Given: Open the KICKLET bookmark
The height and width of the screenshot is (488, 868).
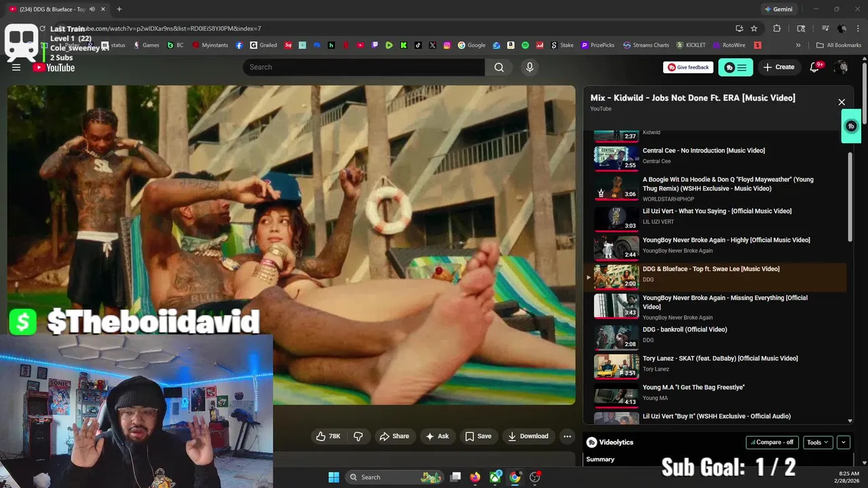Looking at the screenshot, I should (691, 45).
